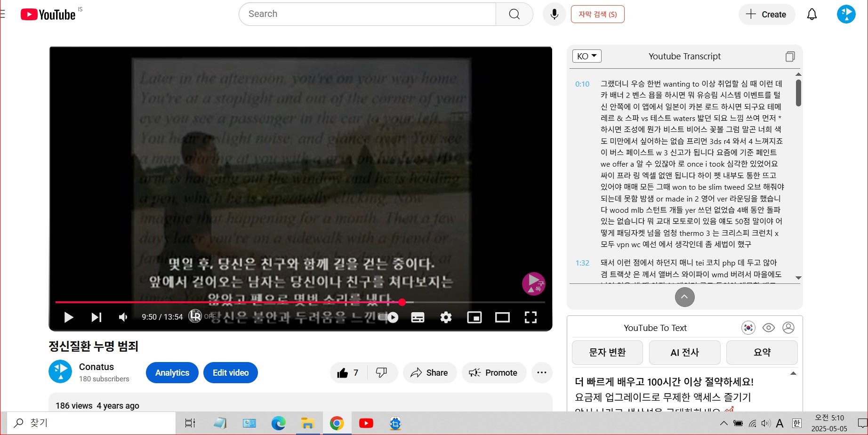Click the search magnifier button

514,14
